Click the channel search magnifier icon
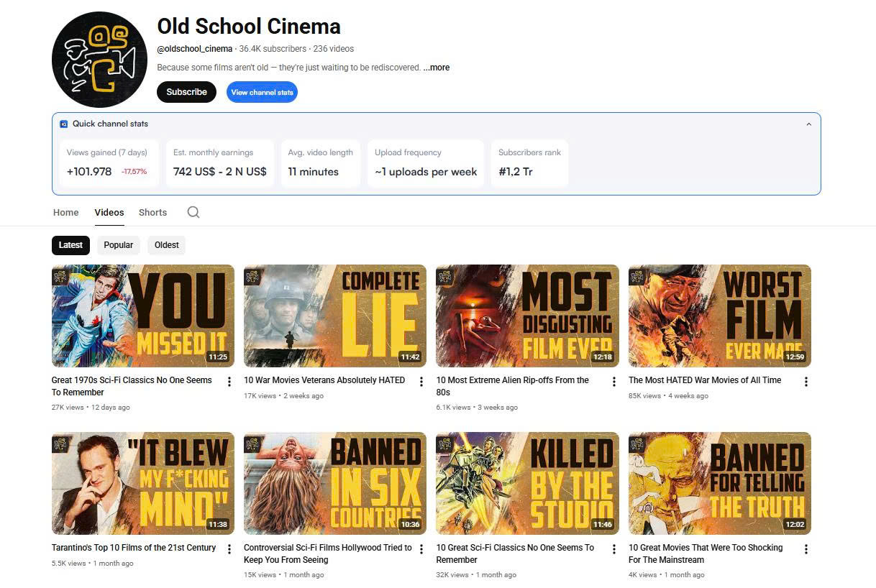The width and height of the screenshot is (876, 588). [x=193, y=212]
